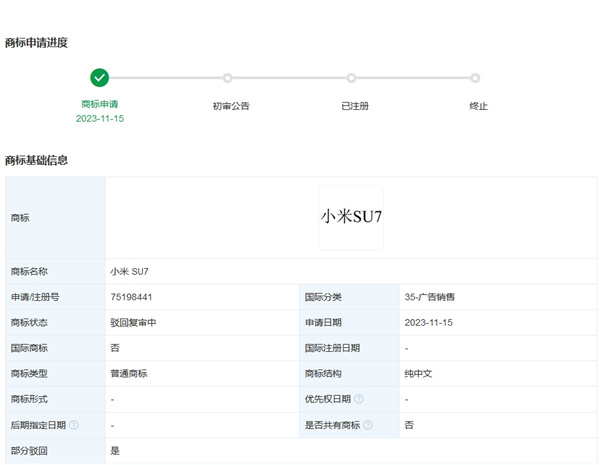Click the 国际商标 value 否
This screenshot has height=465, width=600.
click(115, 348)
